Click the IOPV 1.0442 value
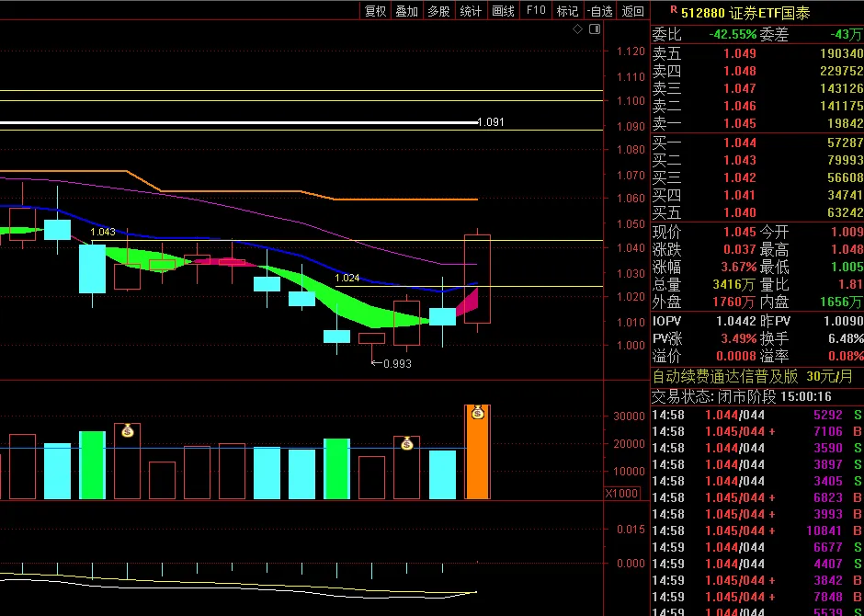This screenshot has height=616, width=864. 736,321
